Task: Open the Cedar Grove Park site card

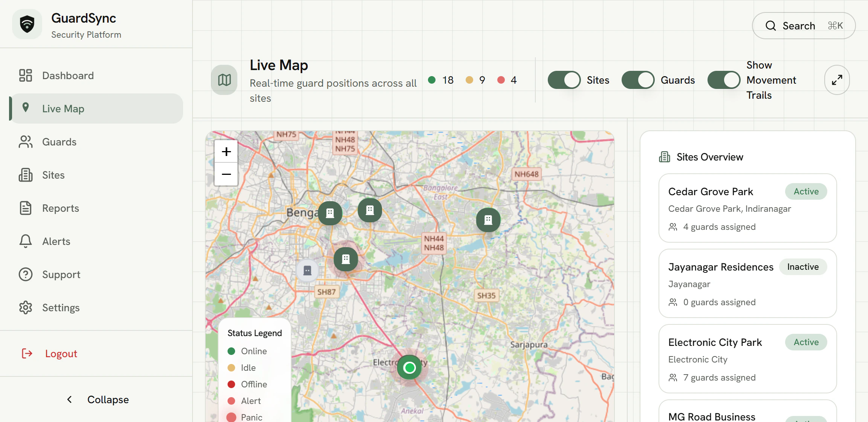Action: pos(747,208)
